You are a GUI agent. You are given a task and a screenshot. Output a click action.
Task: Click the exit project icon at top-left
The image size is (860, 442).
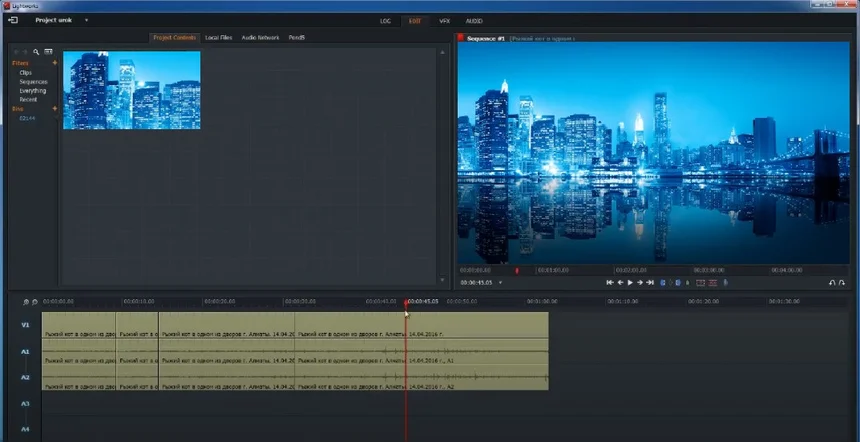pyautogui.click(x=13, y=20)
